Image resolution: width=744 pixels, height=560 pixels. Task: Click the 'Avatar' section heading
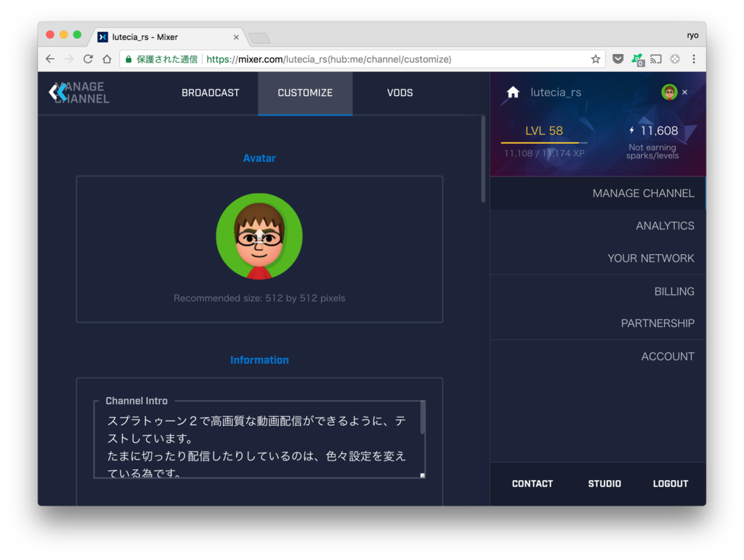click(x=259, y=158)
